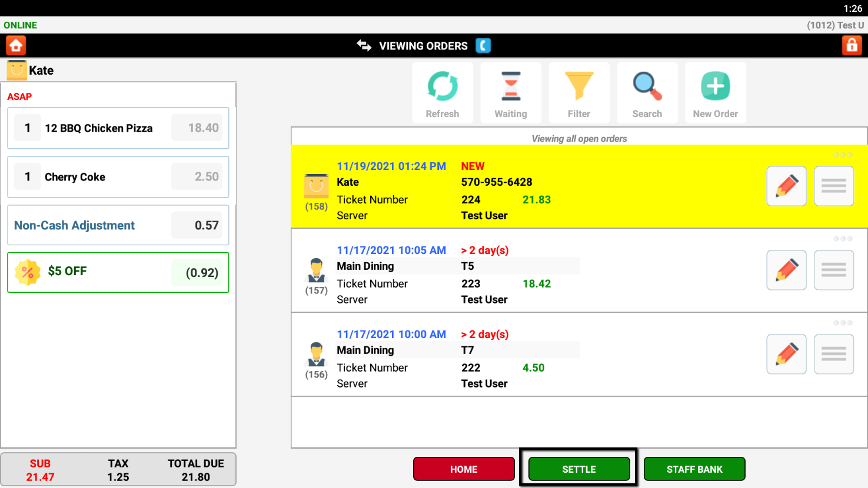868x488 pixels.
Task: Settle the selected order
Action: pyautogui.click(x=579, y=469)
